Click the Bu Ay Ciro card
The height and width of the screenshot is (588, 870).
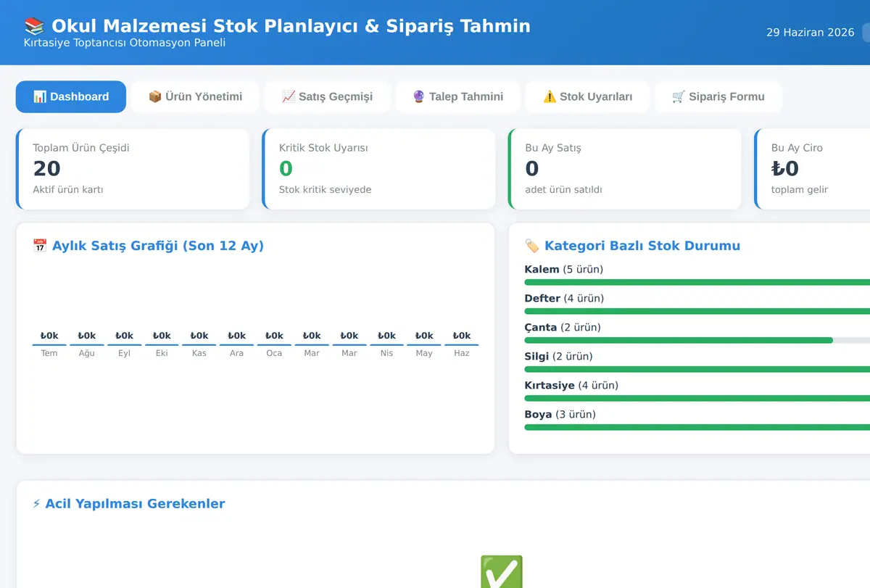pyautogui.click(x=812, y=169)
